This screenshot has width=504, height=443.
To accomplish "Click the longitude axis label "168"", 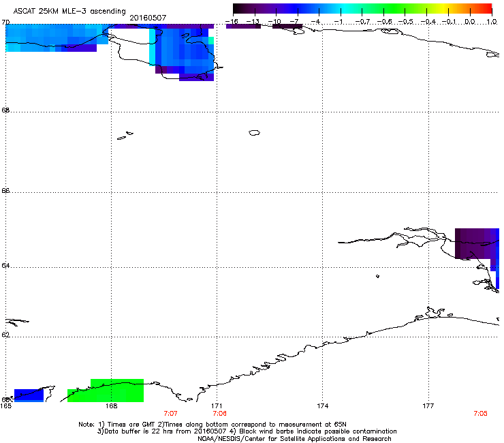I will [x=111, y=406].
